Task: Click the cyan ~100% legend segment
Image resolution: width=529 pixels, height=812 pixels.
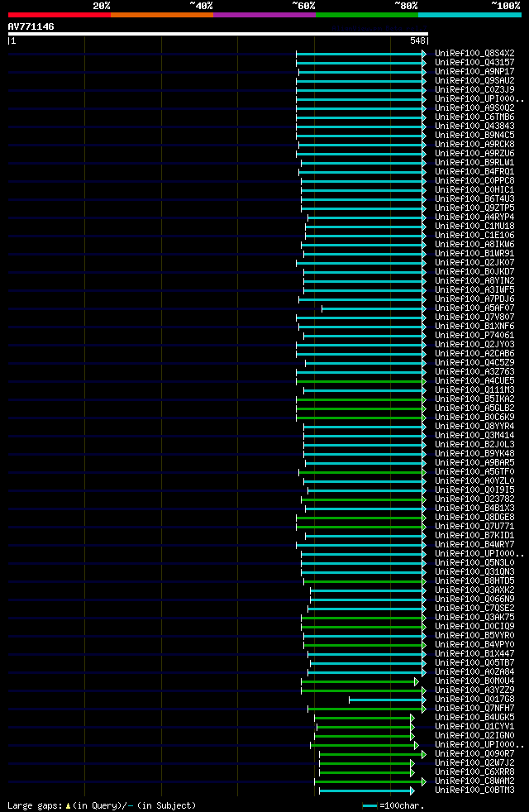Action: [469, 15]
